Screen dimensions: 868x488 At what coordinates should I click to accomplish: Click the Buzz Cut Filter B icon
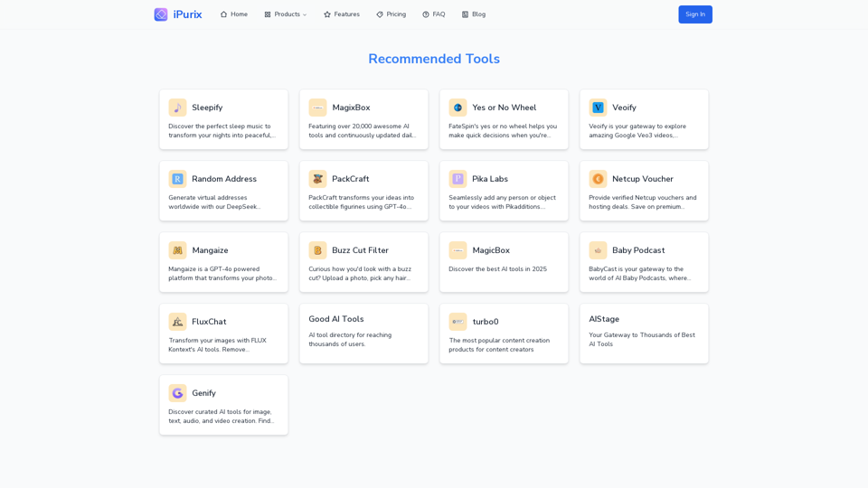pyautogui.click(x=317, y=250)
